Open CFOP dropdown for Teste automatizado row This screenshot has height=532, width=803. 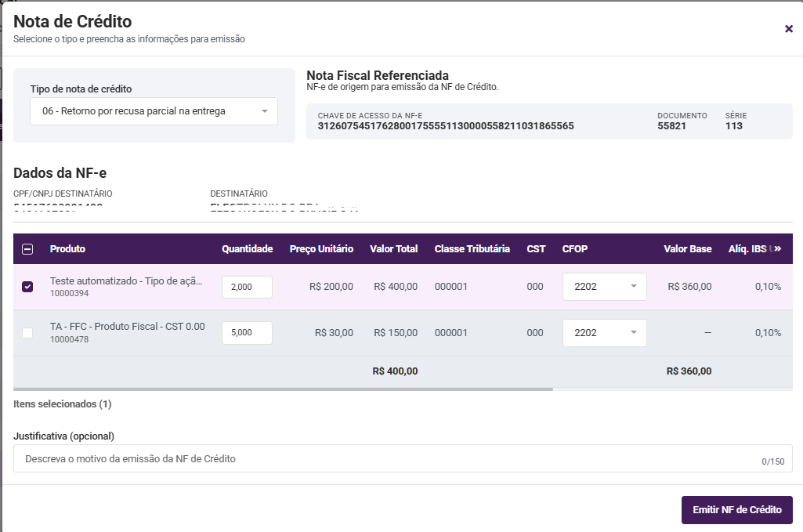604,287
